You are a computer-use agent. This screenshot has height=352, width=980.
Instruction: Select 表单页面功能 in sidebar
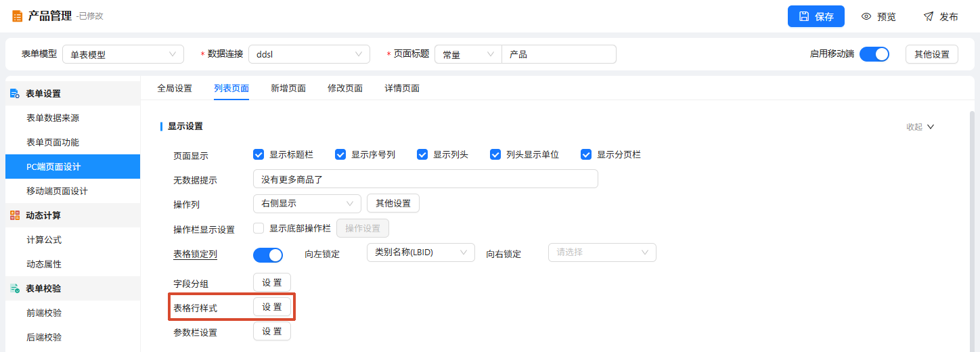[x=72, y=142]
